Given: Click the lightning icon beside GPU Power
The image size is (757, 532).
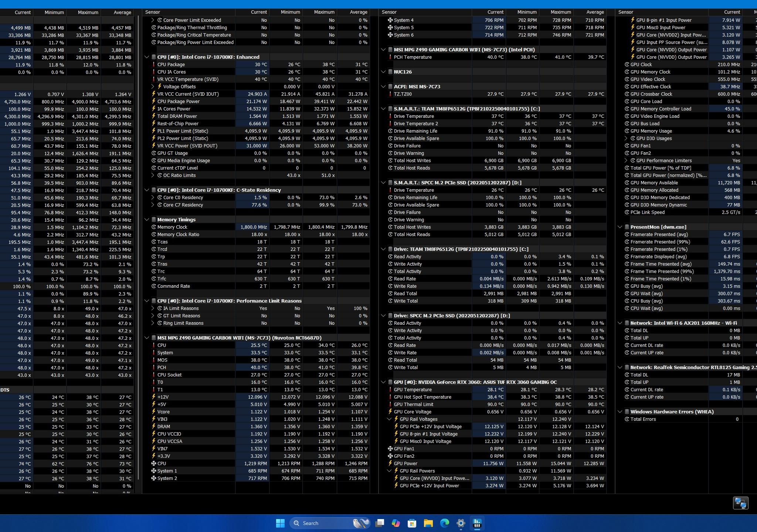Looking at the screenshot, I should (390, 463).
